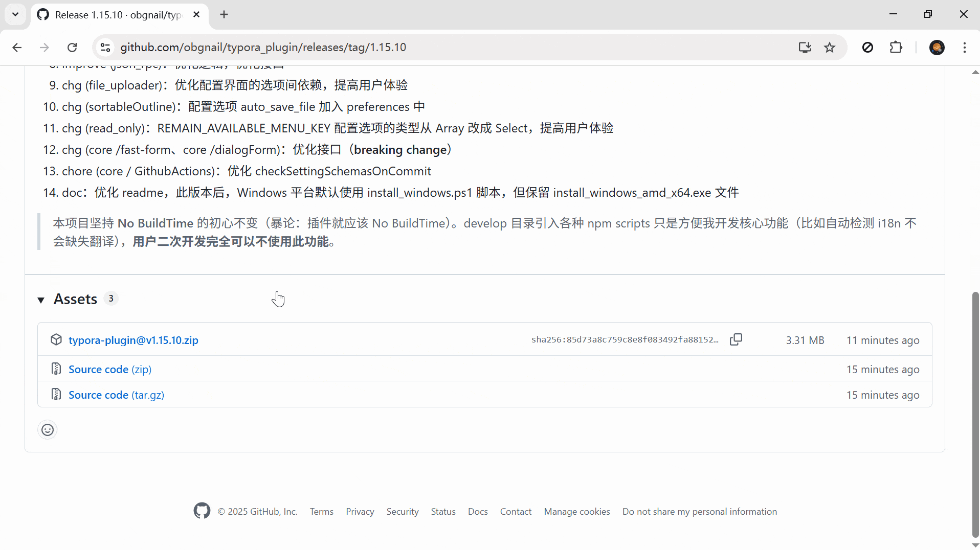Open the Terms footer link

pyautogui.click(x=322, y=511)
